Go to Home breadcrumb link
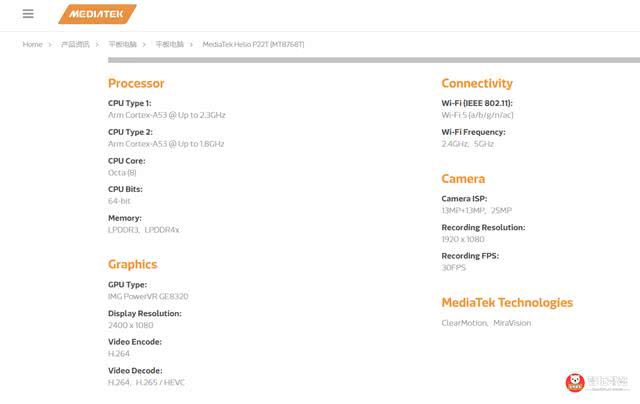Viewport: 640px width, 404px height. [x=33, y=44]
